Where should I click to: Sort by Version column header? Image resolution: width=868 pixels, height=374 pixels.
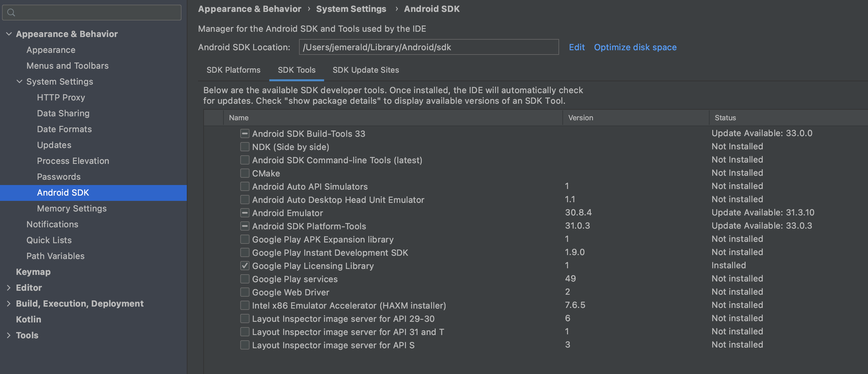tap(580, 118)
